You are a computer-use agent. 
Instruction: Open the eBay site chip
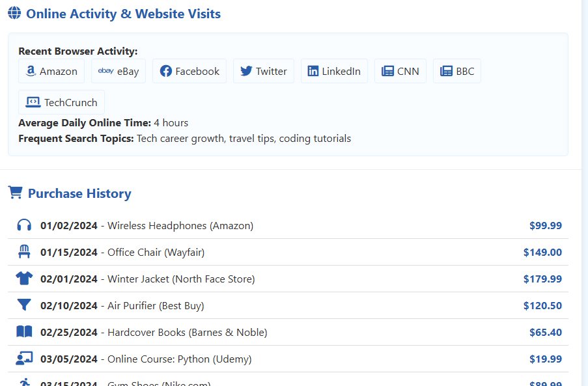pos(119,71)
